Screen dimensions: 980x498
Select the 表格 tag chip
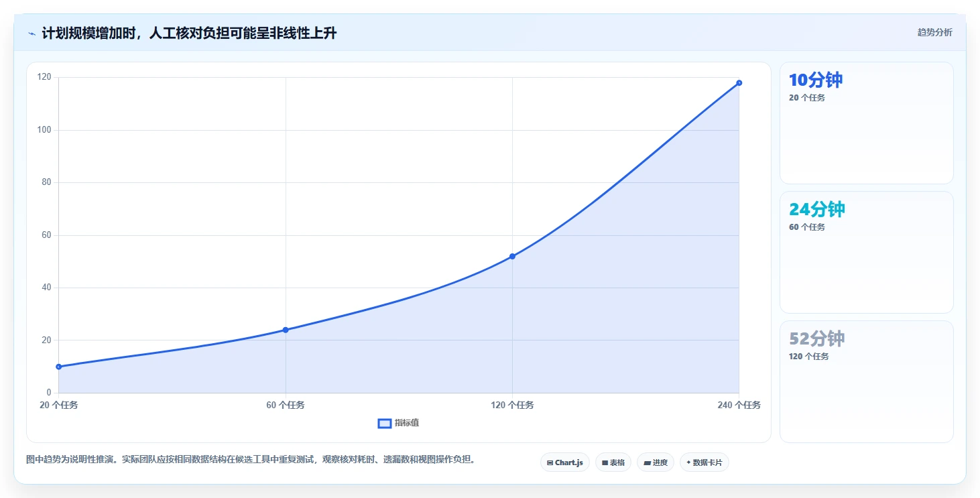613,462
